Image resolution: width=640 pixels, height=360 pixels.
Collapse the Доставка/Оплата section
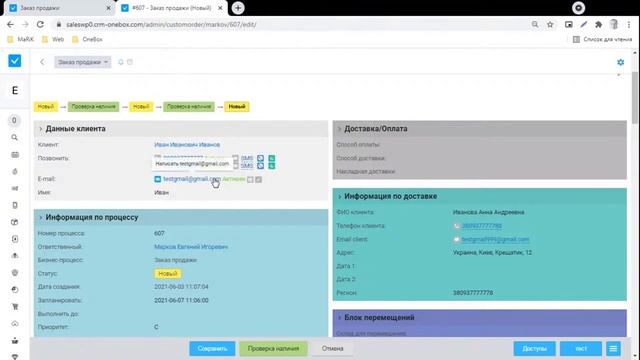coord(339,129)
